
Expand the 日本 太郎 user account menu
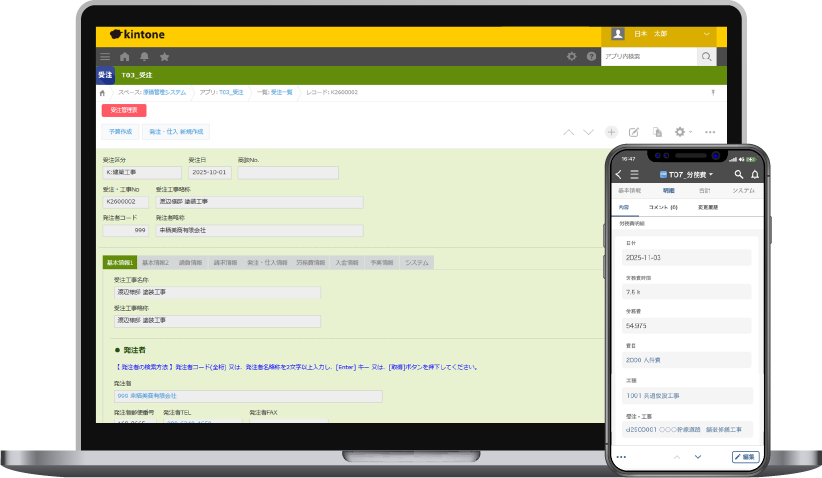tap(706, 34)
